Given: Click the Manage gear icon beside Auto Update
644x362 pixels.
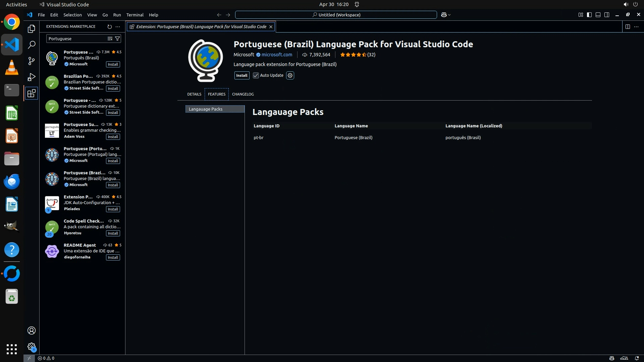Looking at the screenshot, I should click(x=290, y=75).
